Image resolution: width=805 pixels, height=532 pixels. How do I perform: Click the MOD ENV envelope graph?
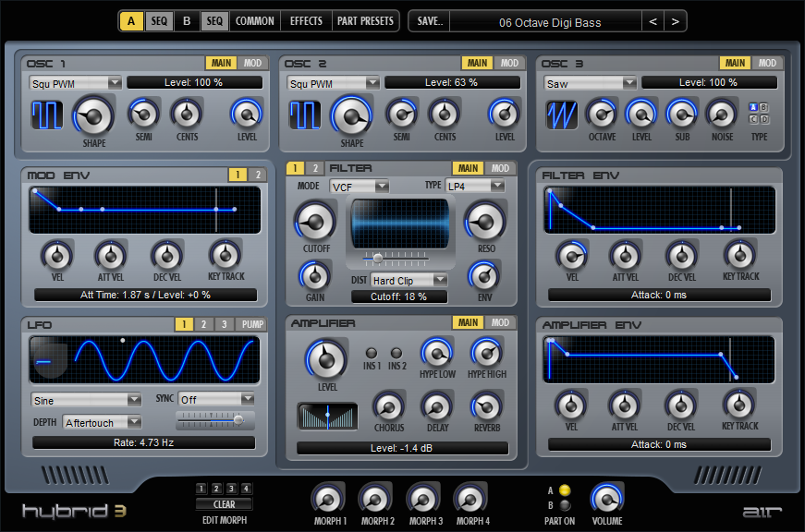click(x=145, y=210)
